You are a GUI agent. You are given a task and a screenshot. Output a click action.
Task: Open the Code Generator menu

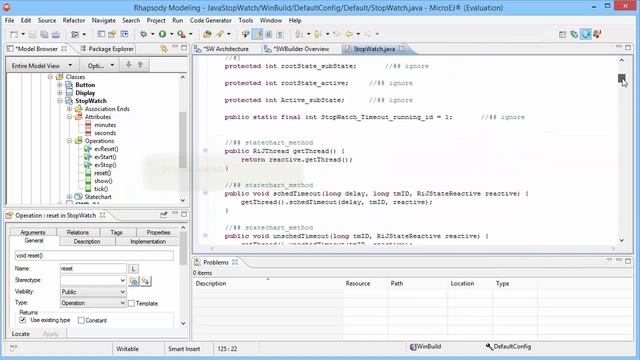211,20
